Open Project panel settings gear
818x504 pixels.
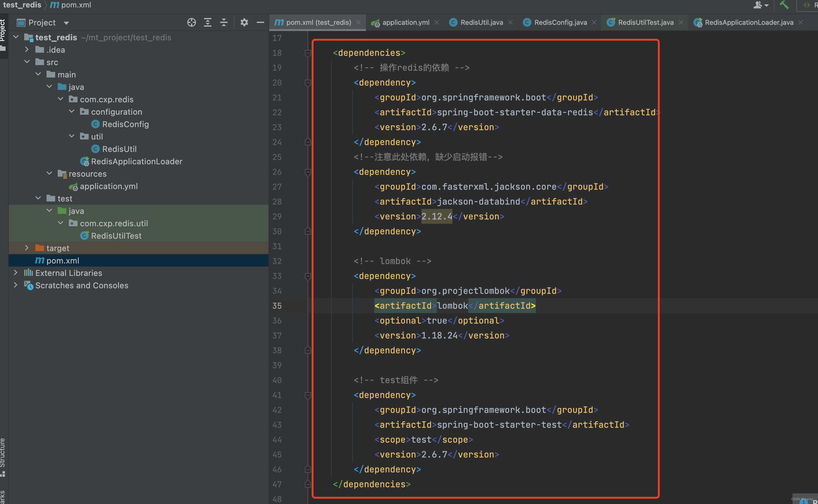pos(244,22)
